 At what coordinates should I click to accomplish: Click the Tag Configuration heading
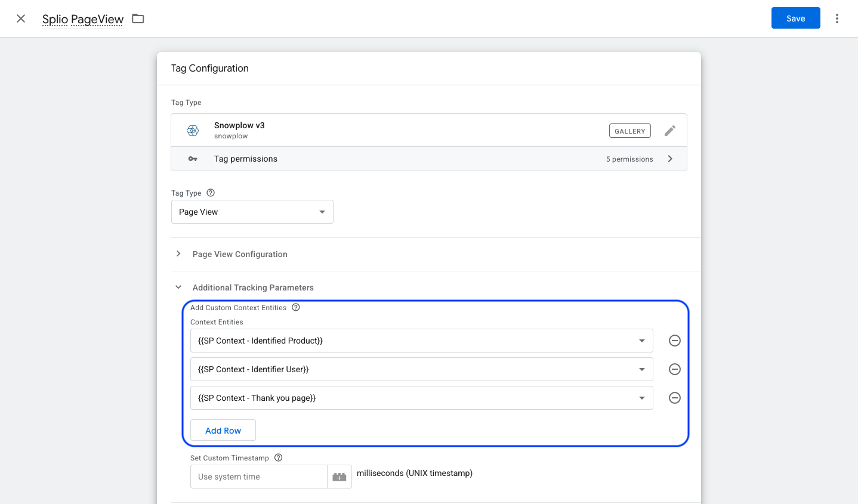[209, 68]
